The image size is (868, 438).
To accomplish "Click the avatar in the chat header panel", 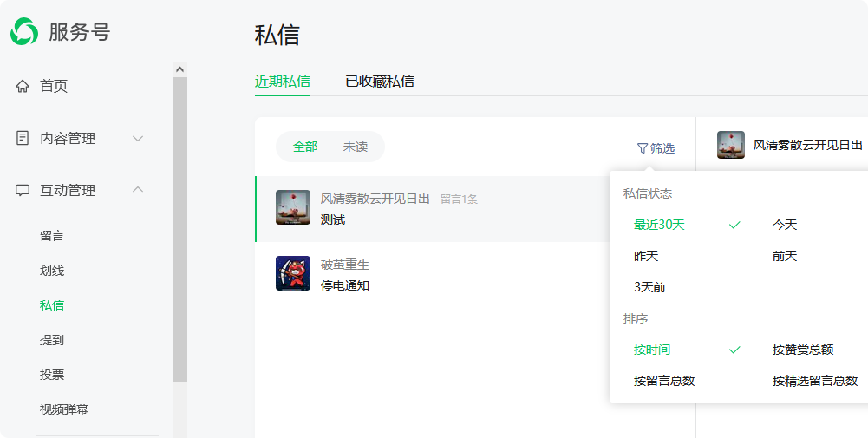I will click(731, 145).
